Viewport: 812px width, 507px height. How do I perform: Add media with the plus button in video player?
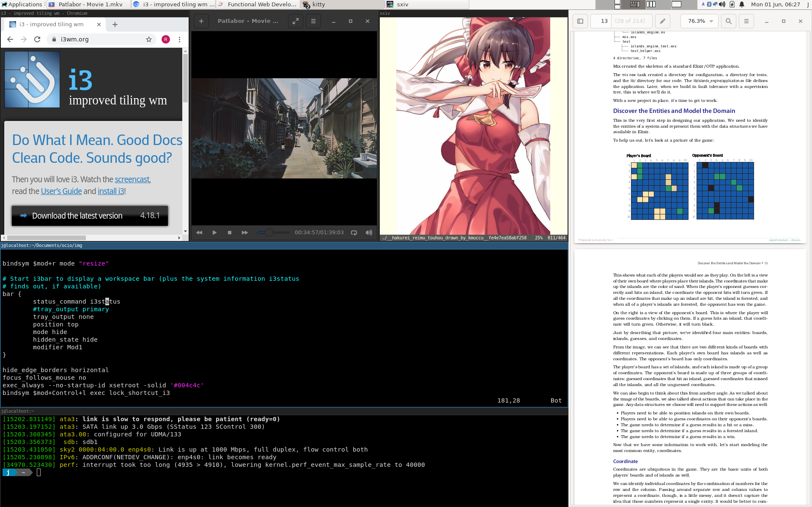tap(201, 21)
